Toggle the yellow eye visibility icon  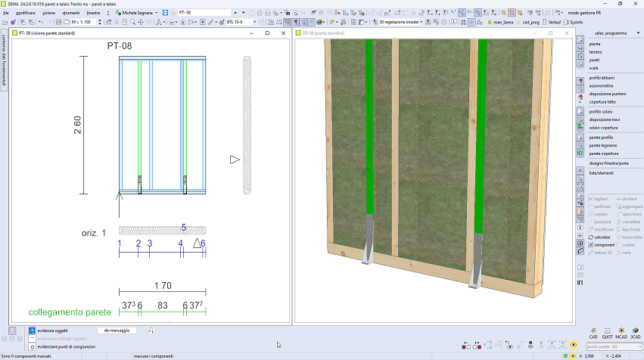[x=574, y=345]
